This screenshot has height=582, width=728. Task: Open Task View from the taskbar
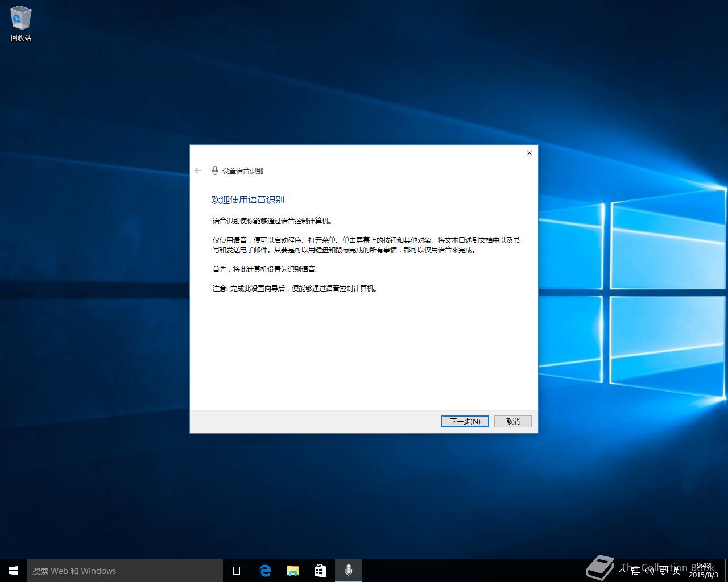pyautogui.click(x=237, y=571)
